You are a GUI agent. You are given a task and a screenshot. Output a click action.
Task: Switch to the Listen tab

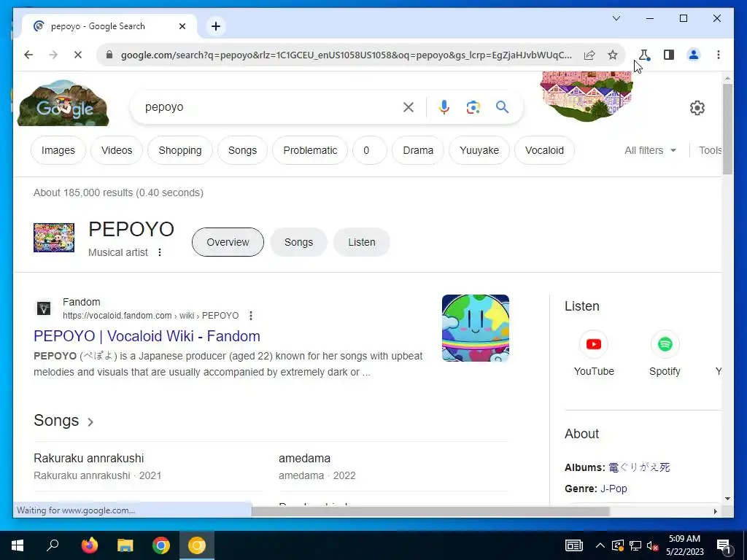point(362,242)
